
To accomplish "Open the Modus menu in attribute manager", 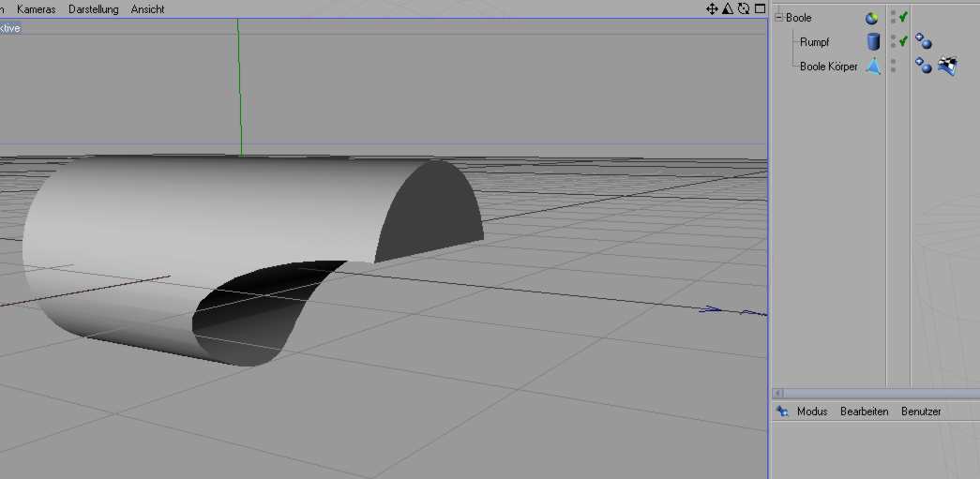I will click(812, 412).
